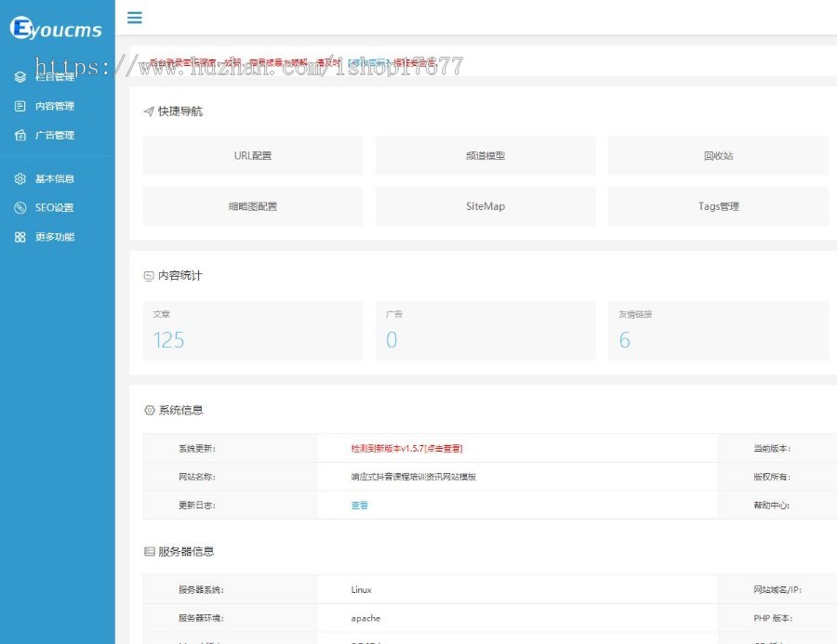Open 更多功能 in the sidebar
This screenshot has width=837, height=644.
(57, 237)
